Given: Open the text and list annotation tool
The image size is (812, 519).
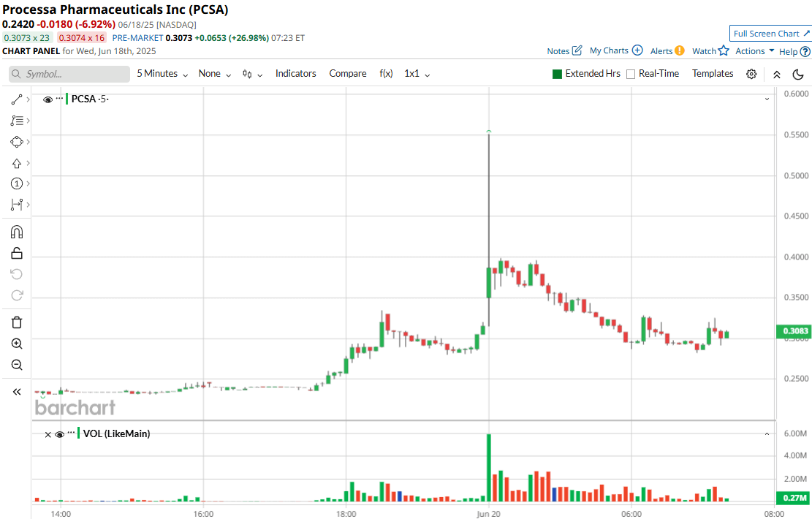Looking at the screenshot, I should 17,121.
